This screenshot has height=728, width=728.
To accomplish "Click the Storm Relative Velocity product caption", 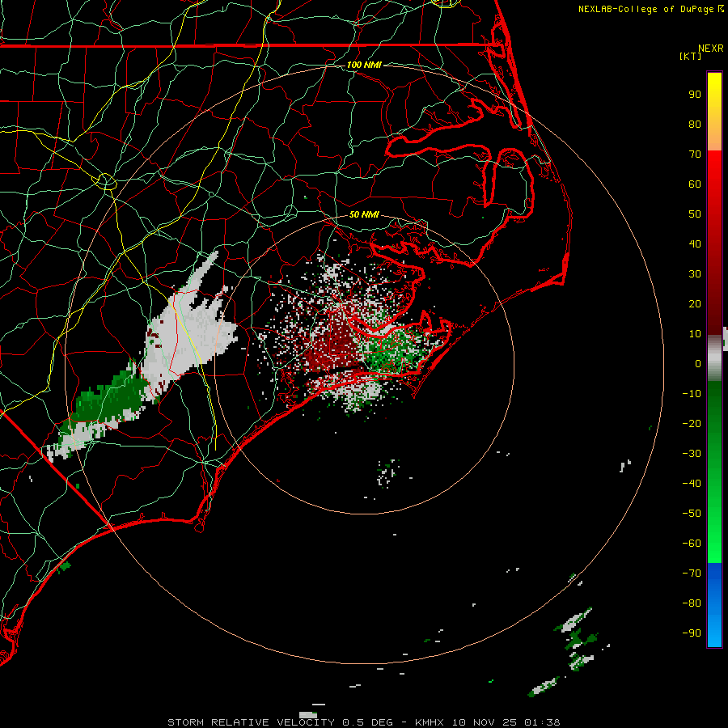I will [363, 722].
